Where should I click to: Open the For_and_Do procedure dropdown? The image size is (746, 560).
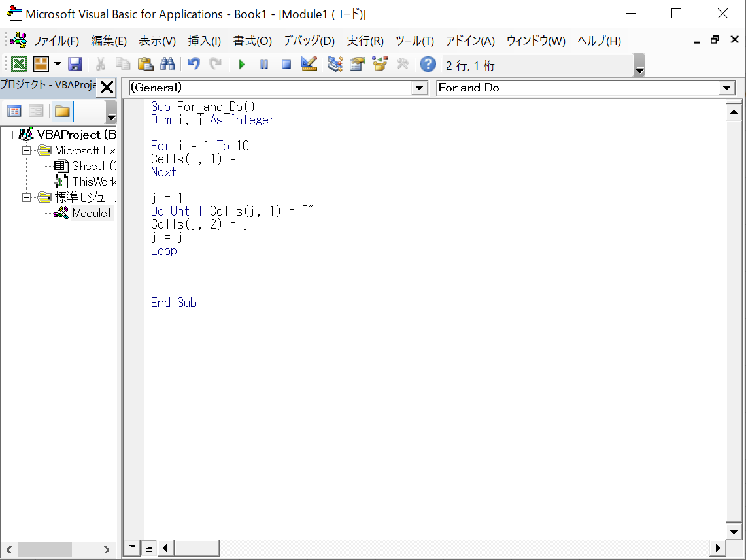(x=726, y=88)
